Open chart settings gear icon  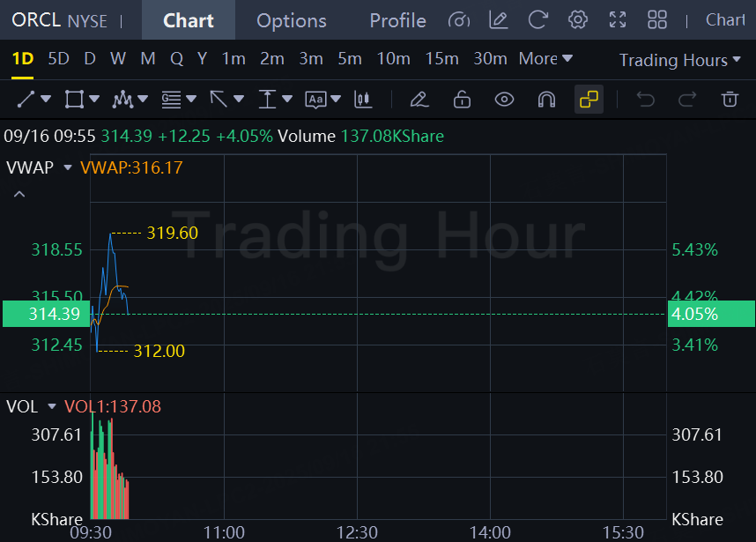(578, 20)
